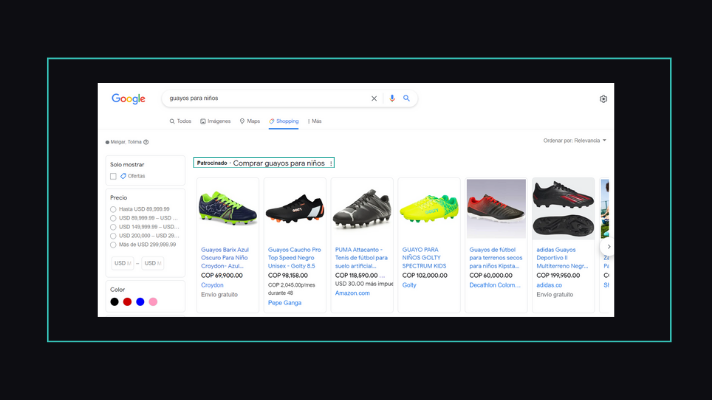The height and width of the screenshot is (400, 712).
Task: Visit the Golty store link
Action: pos(409,285)
